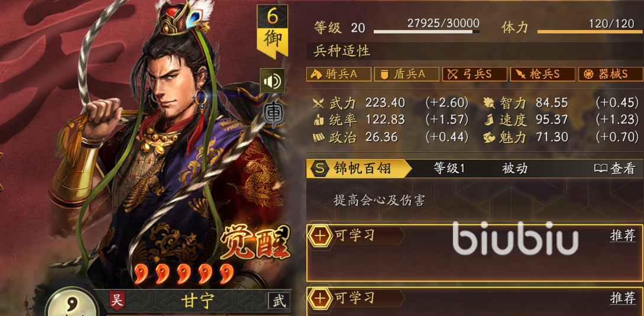Select the 骑兵A cavalry aptitude tag
The image size is (644, 316).
339,74
